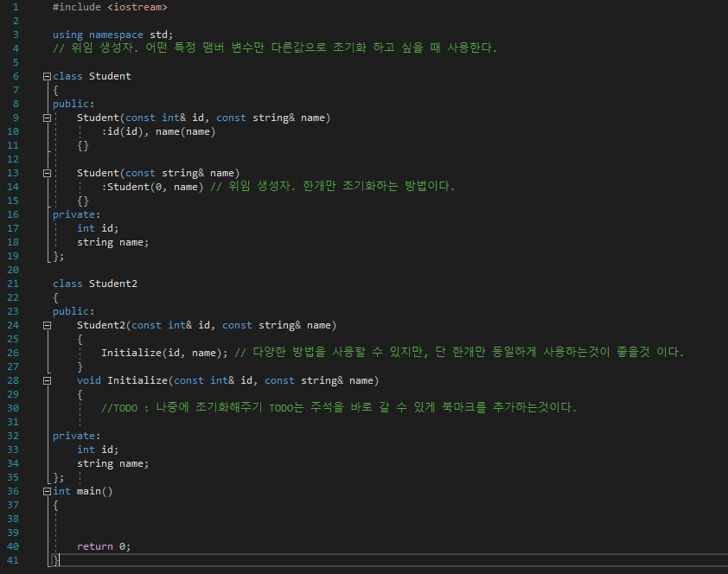Collapse the Student(const int& id) constructor fold
This screenshot has width=728, height=574.
coord(47,118)
